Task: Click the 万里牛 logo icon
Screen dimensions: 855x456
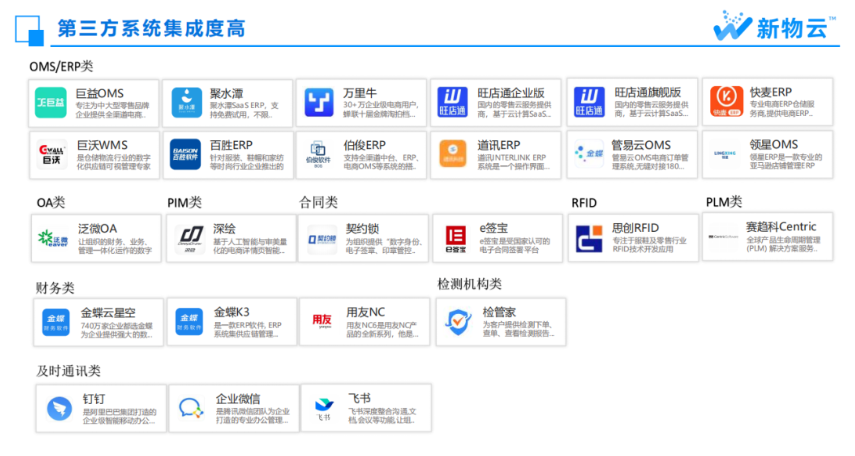Action: coord(319,103)
